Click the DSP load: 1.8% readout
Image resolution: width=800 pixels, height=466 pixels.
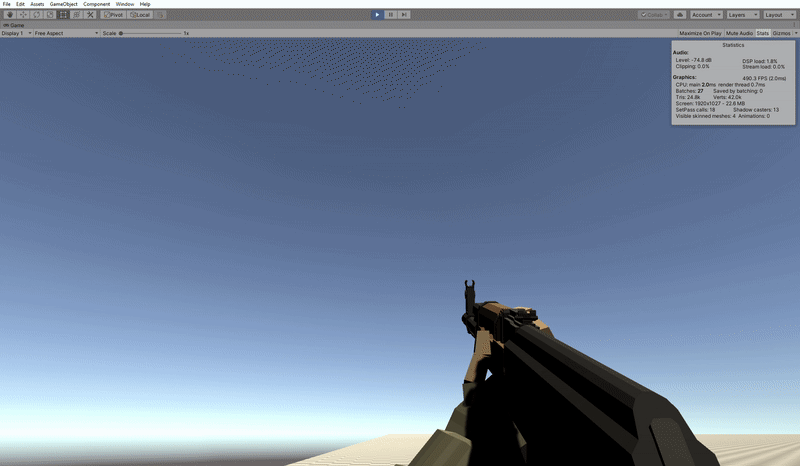coord(760,61)
